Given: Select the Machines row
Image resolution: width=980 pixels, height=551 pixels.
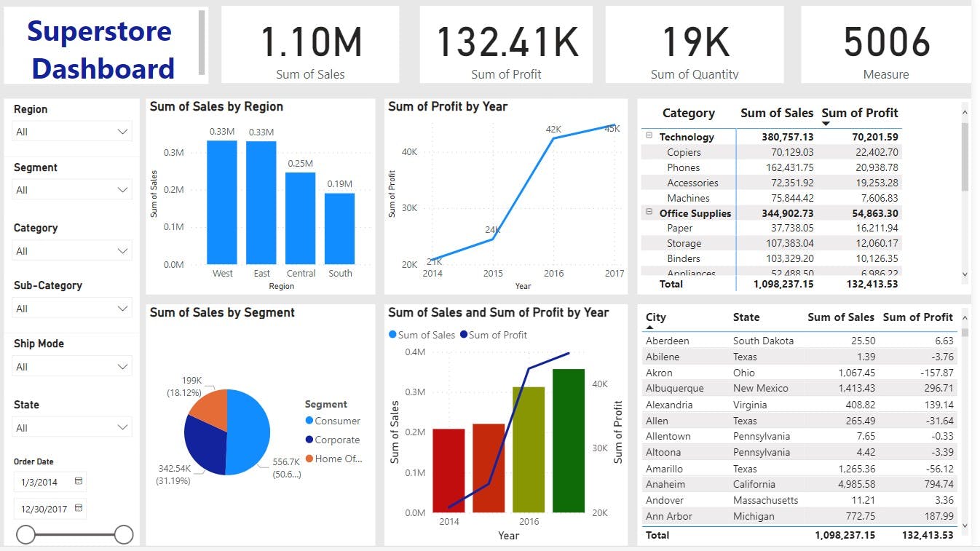Looking at the screenshot, I should coord(771,198).
